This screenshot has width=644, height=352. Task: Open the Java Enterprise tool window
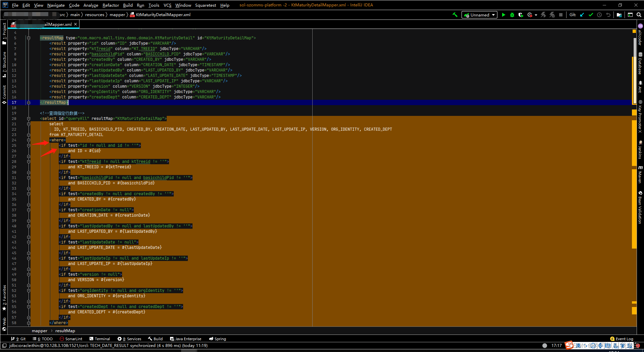(x=185, y=339)
